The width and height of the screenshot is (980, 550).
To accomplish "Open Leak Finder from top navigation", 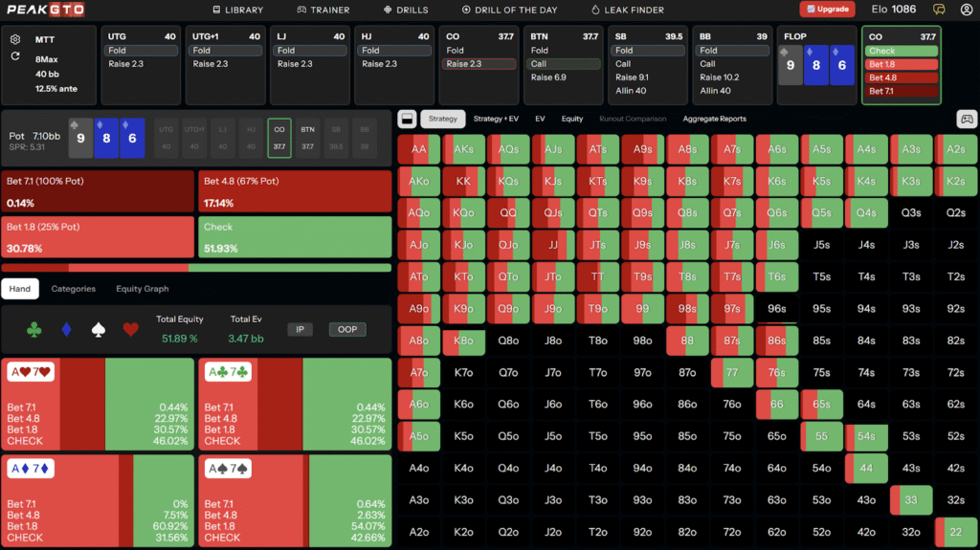I will [x=628, y=10].
